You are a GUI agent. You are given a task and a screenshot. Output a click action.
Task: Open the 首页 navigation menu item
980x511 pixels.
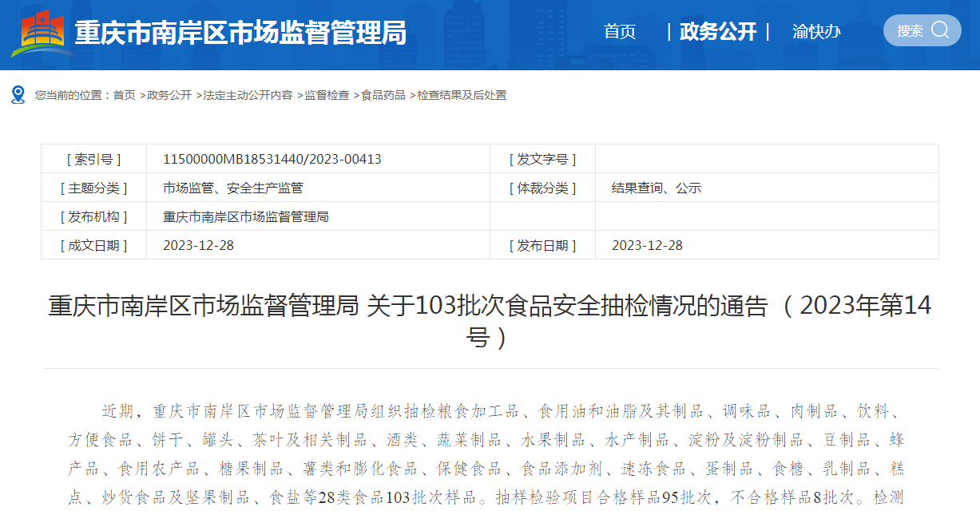click(620, 31)
